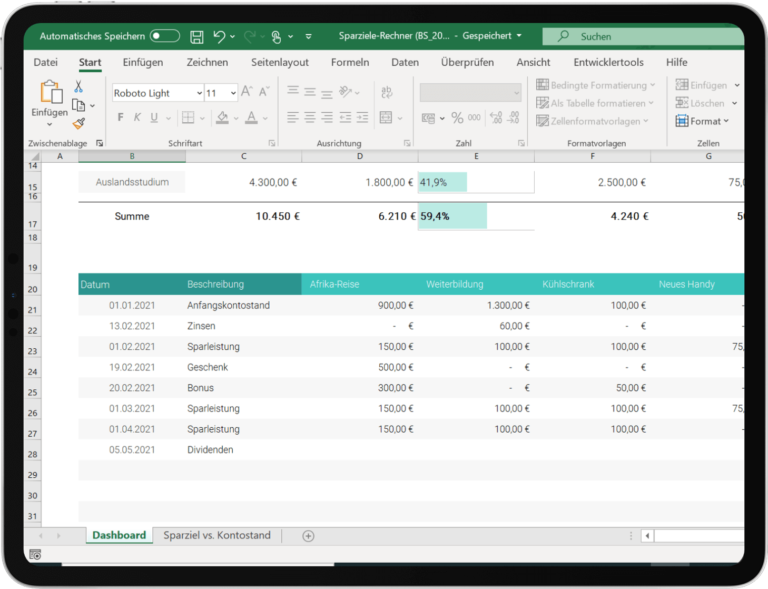Add a new sheet with plus icon
Screen dimensions: 768x589
tap(308, 536)
